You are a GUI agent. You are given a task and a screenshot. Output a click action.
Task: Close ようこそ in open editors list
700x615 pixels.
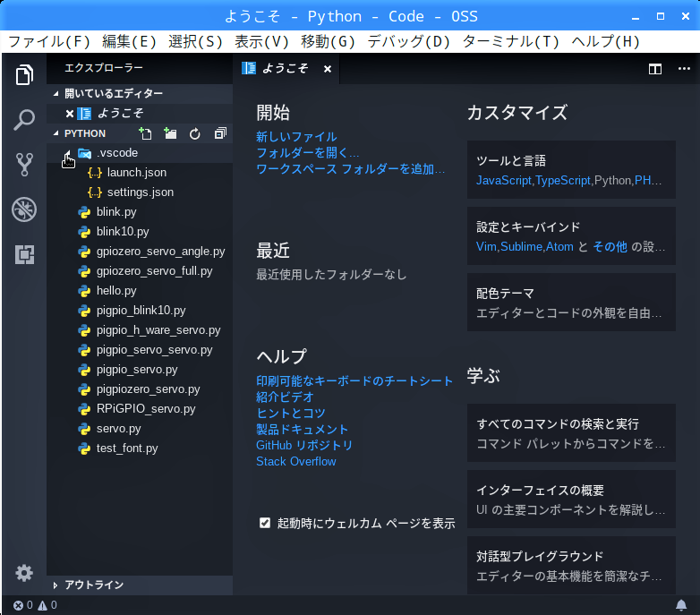click(x=70, y=114)
